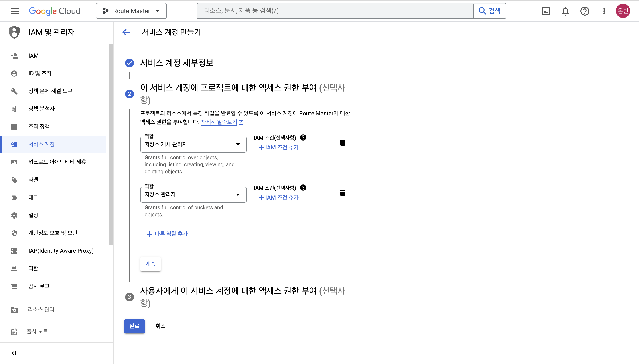The height and width of the screenshot is (364, 639).
Task: Click the help question mark icon
Action: 585,11
